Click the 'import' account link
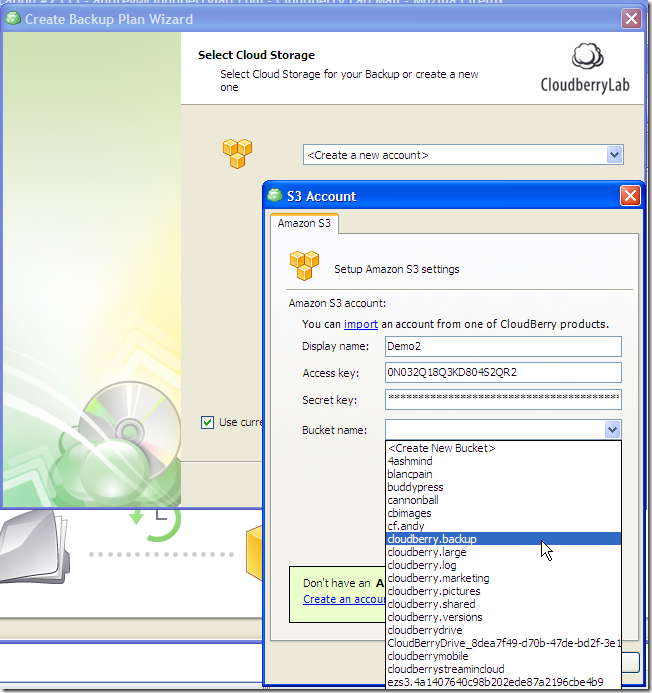Viewport: 652px width, 693px height. [x=361, y=324]
